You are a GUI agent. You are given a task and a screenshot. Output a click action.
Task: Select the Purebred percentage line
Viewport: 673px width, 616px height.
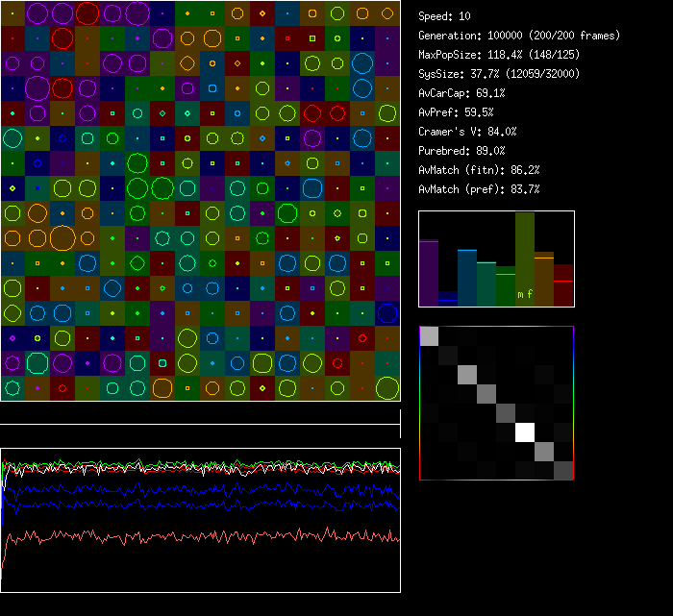(x=462, y=151)
